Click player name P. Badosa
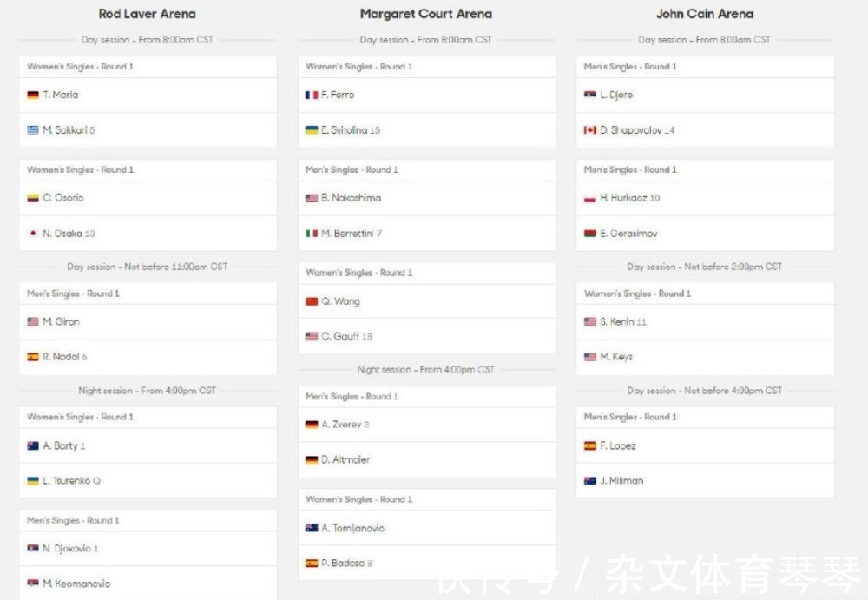The height and width of the screenshot is (600, 868). click(343, 564)
